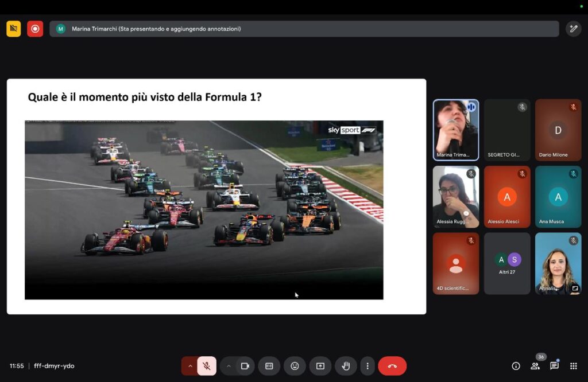Click the muted mic icon on SEGRETO GI... tile
Viewport: 588px width, 382px height.
[522, 107]
